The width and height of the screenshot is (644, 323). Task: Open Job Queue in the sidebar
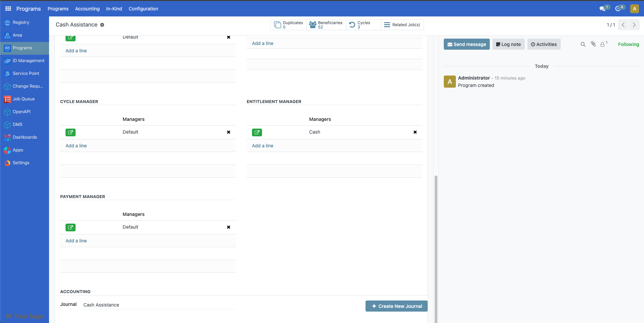coord(24,99)
